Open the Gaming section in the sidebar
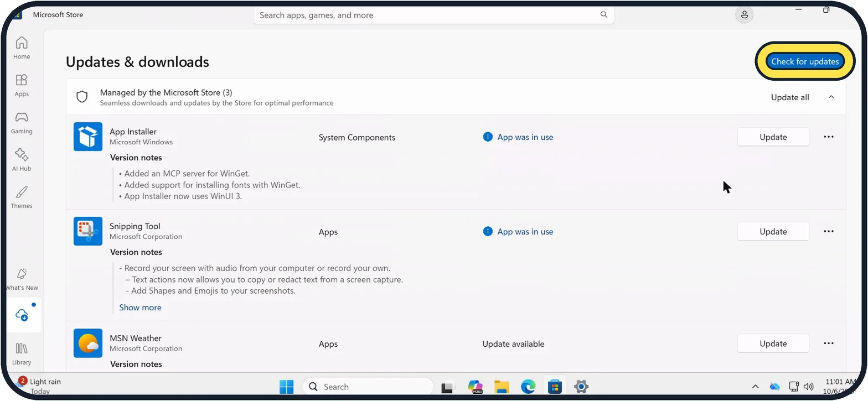868x401 pixels. (x=22, y=123)
